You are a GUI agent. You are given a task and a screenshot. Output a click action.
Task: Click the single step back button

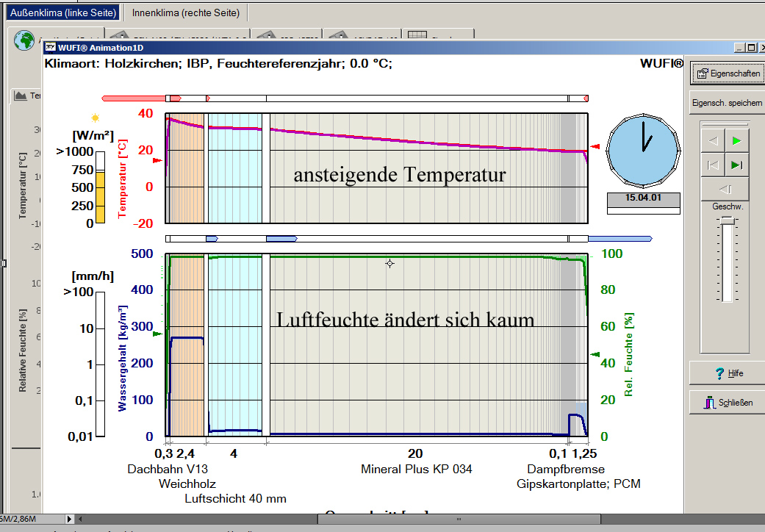[724, 190]
